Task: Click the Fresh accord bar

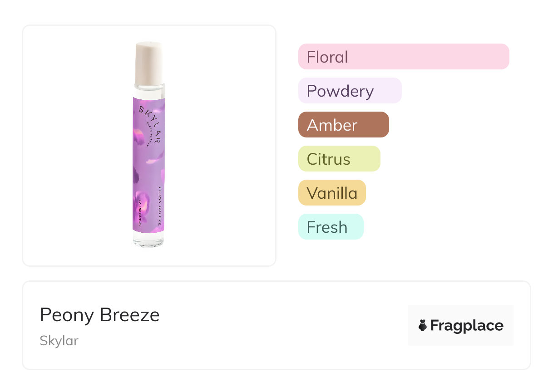Action: tap(331, 227)
